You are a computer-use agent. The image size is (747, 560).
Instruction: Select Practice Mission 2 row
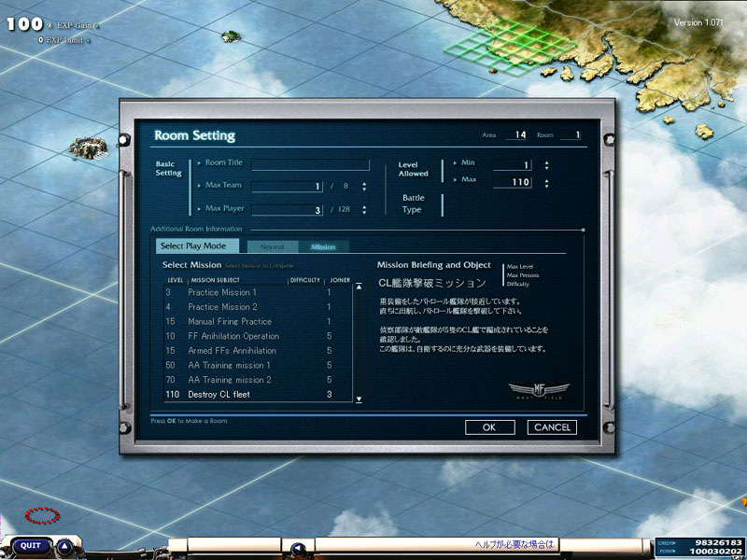coord(258,307)
